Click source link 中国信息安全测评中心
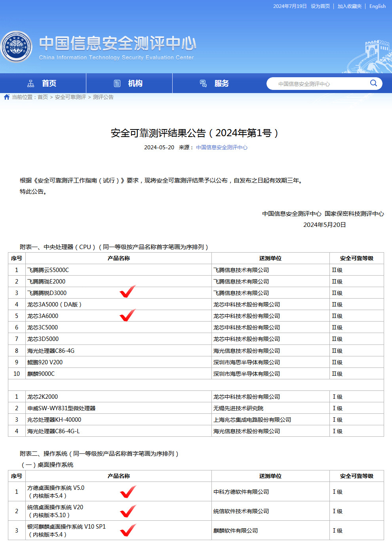 click(222, 147)
